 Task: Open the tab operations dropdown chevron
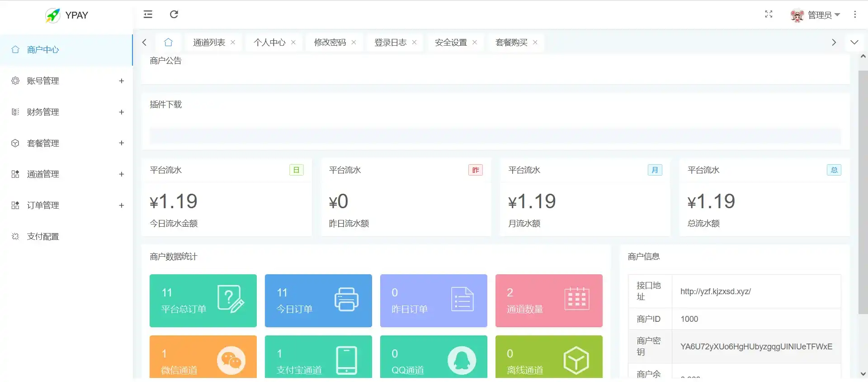854,43
